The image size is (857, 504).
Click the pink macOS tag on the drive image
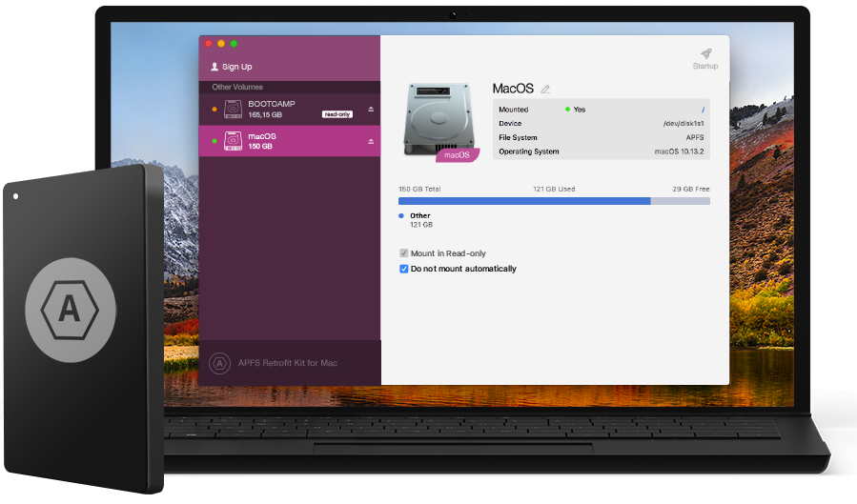point(457,155)
